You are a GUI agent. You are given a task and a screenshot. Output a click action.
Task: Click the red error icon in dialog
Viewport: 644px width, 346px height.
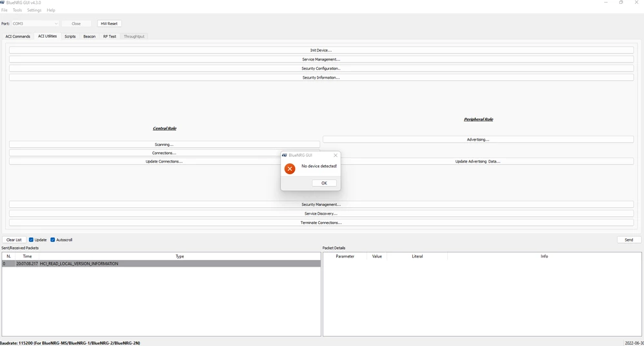tap(290, 168)
